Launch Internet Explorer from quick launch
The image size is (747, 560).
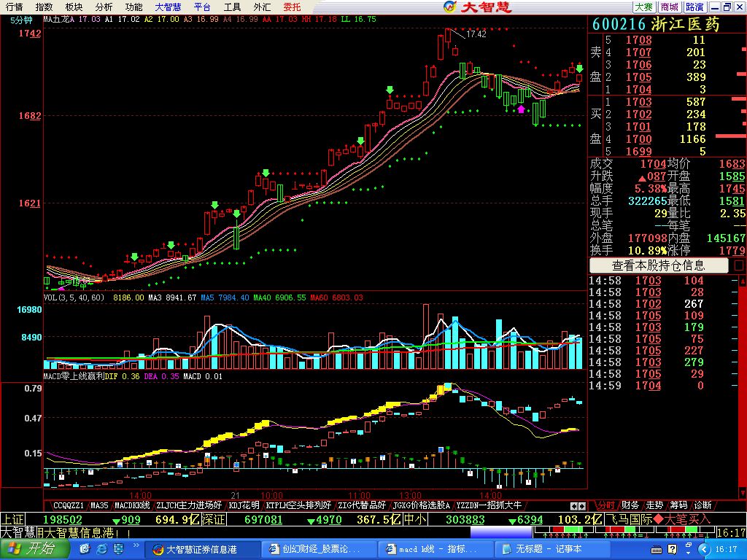(102, 549)
